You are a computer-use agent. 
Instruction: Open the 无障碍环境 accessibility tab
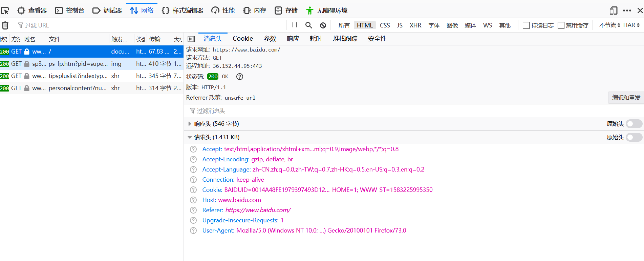327,11
